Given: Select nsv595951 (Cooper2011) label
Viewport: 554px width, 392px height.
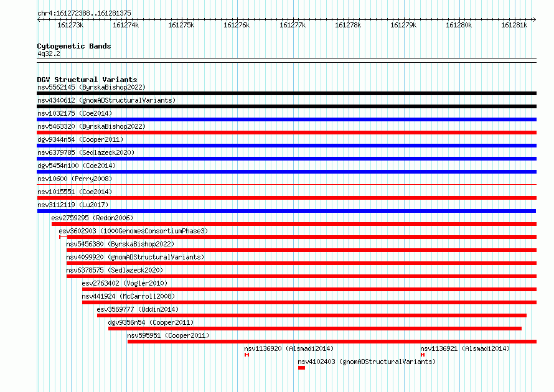Looking at the screenshot, I should point(168,335).
